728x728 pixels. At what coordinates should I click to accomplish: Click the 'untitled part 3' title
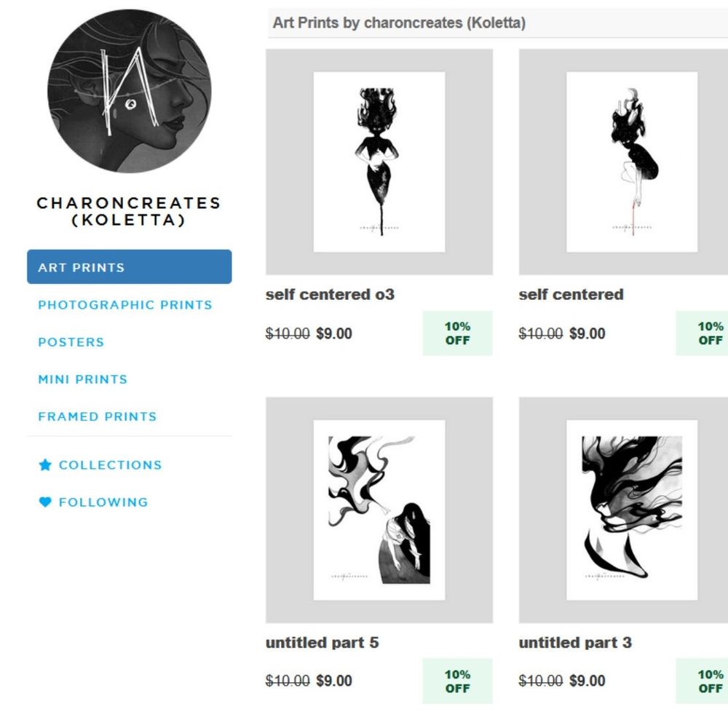tap(575, 643)
